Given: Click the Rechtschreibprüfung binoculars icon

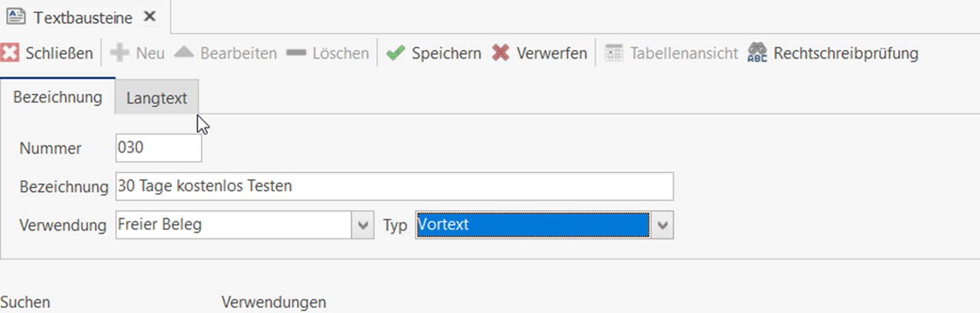Looking at the screenshot, I should (757, 53).
